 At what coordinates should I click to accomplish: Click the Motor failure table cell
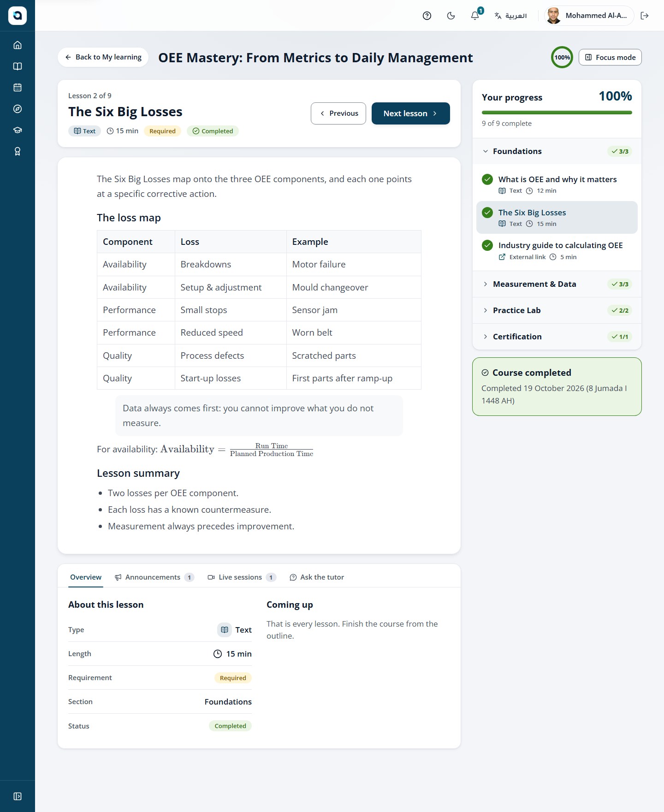tap(354, 265)
